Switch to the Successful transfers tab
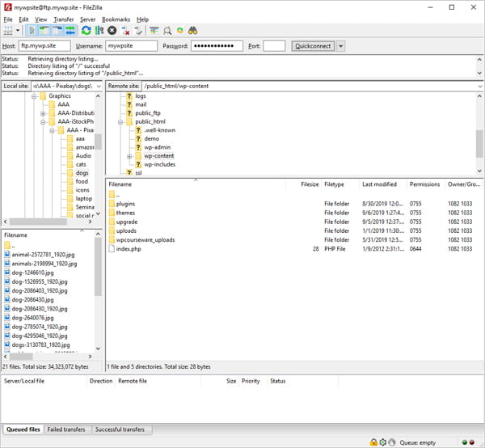This screenshot has width=485, height=448. (120, 429)
